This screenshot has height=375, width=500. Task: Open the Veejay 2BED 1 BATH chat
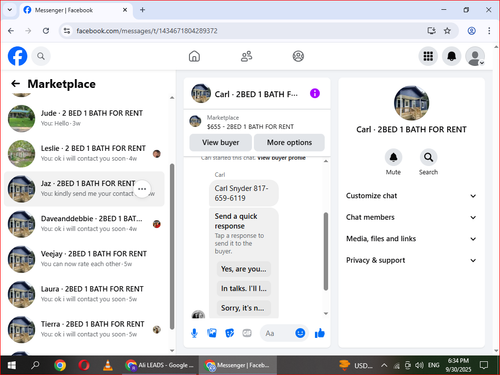pyautogui.click(x=84, y=259)
